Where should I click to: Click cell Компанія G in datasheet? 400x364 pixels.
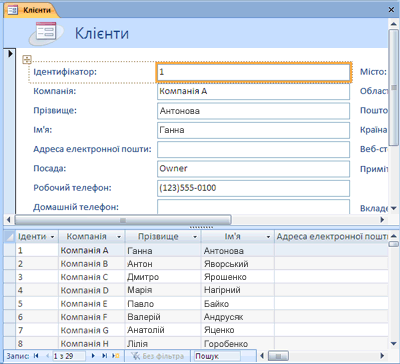(91, 330)
